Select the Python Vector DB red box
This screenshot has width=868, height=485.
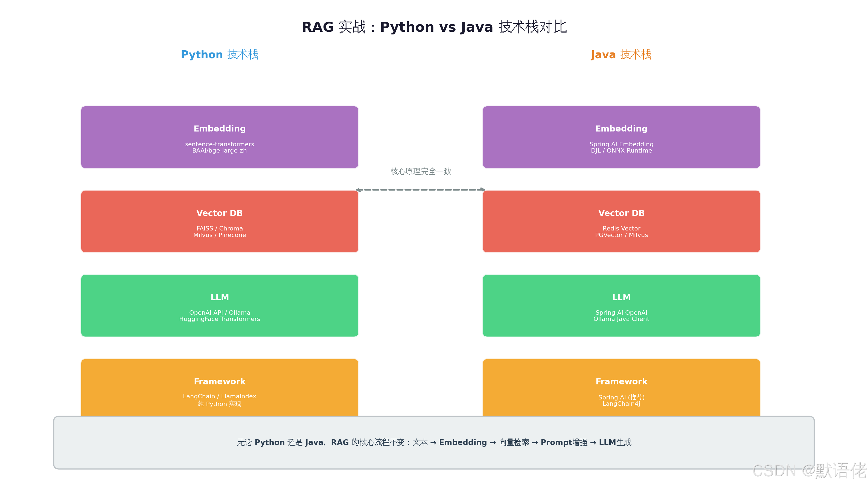pyautogui.click(x=219, y=221)
